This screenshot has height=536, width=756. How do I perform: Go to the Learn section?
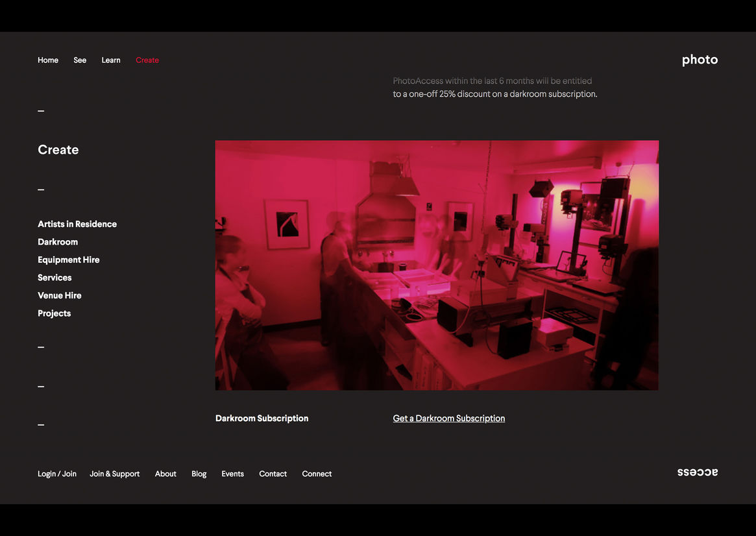(111, 60)
